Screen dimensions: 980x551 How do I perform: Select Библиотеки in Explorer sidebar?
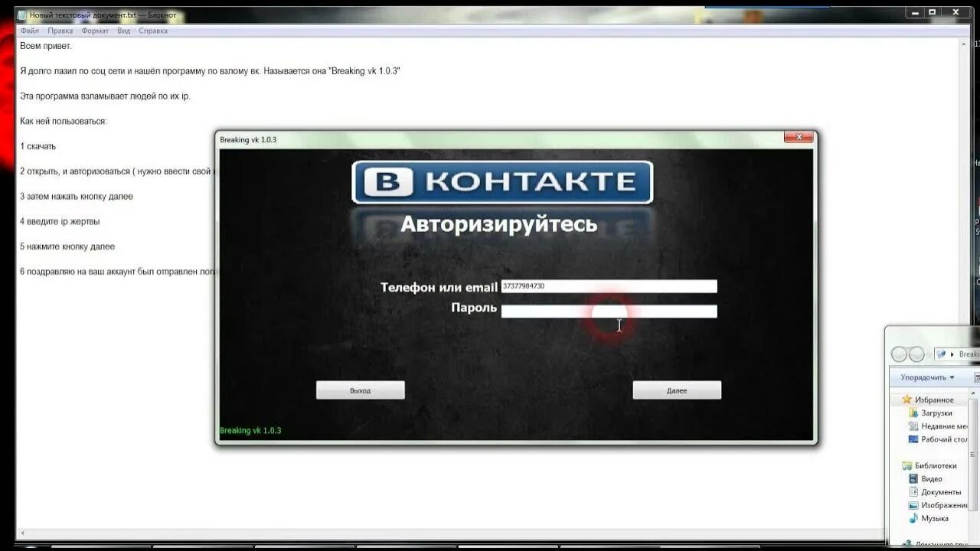pos(936,465)
